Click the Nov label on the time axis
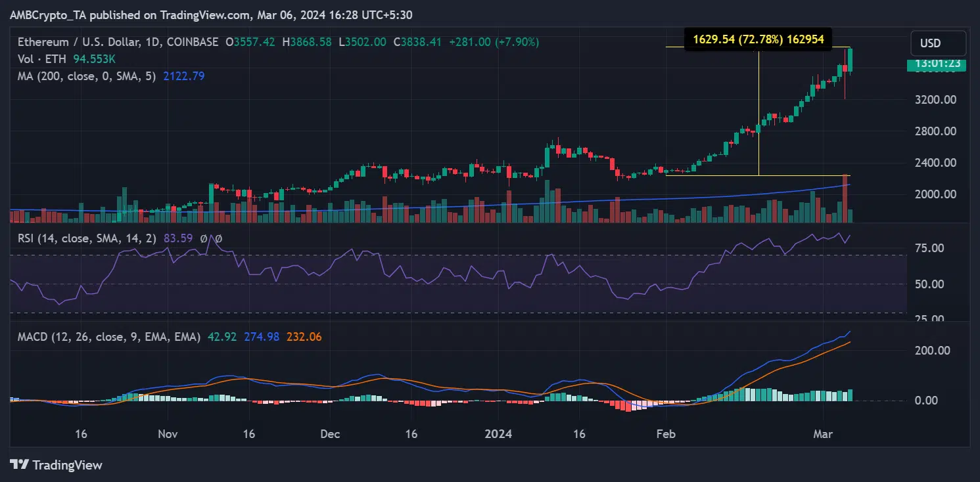The width and height of the screenshot is (980, 482). (169, 434)
